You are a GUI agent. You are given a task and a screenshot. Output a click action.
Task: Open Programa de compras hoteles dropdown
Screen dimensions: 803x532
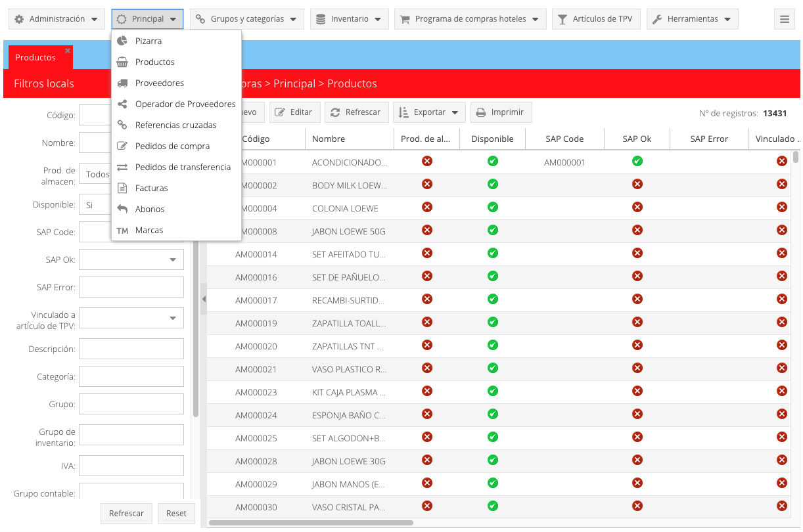click(470, 19)
